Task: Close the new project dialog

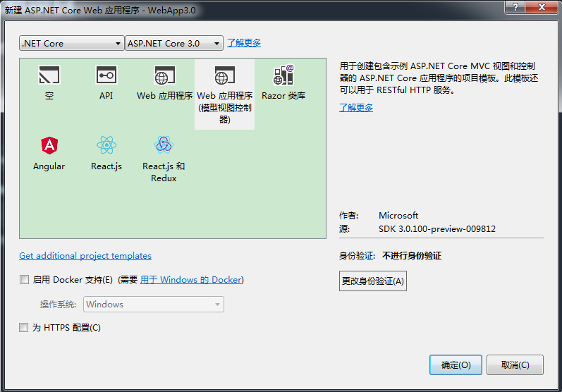Action: click(x=542, y=7)
